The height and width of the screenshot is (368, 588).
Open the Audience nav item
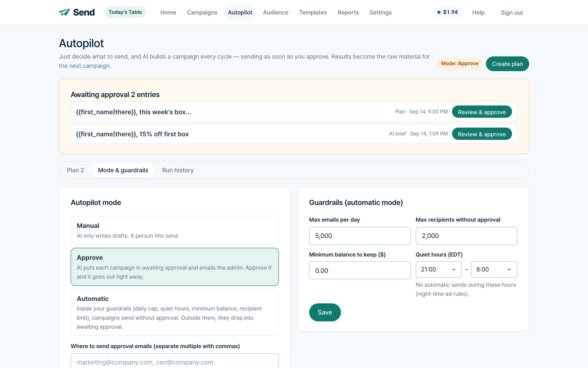(275, 12)
